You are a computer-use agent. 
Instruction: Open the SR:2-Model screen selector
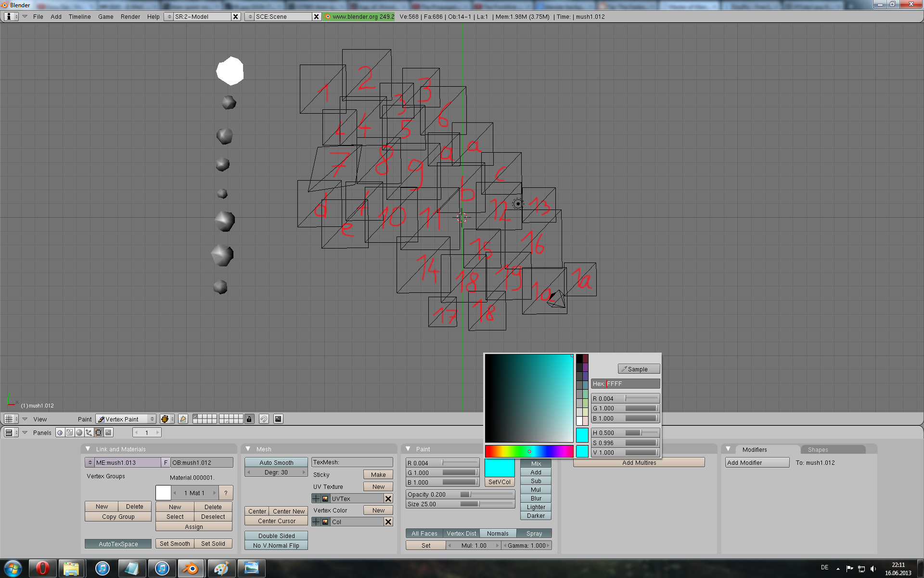pyautogui.click(x=168, y=16)
